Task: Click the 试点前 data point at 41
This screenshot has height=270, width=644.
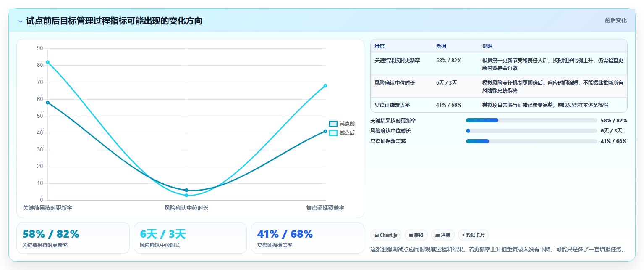Action: pyautogui.click(x=325, y=131)
